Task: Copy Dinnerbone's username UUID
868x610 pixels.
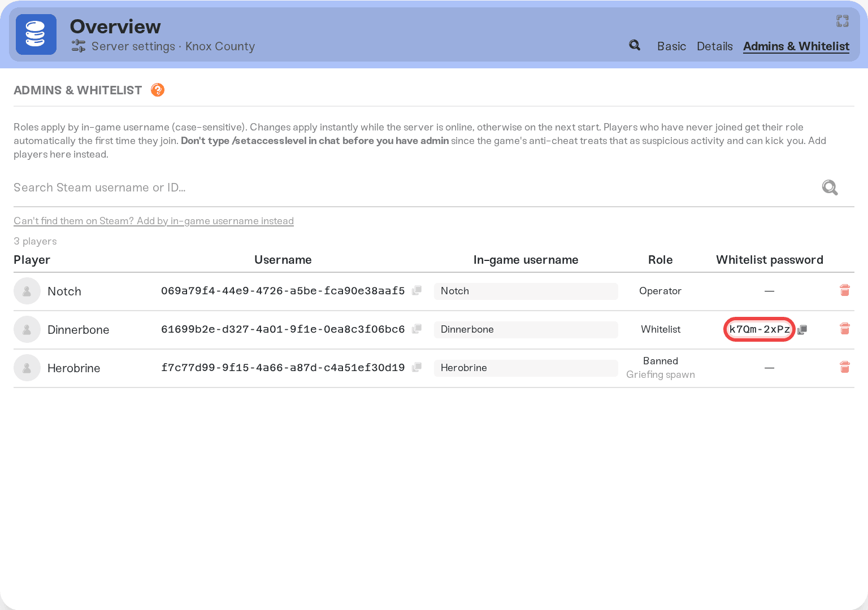Action: click(417, 329)
